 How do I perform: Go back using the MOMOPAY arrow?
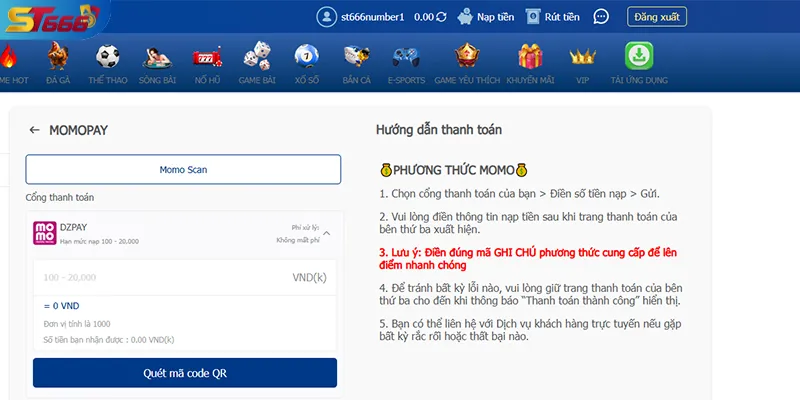pos(34,130)
